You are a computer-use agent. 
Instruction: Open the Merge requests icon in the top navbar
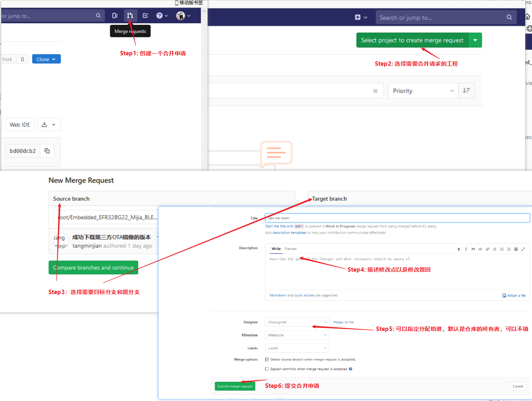(130, 16)
